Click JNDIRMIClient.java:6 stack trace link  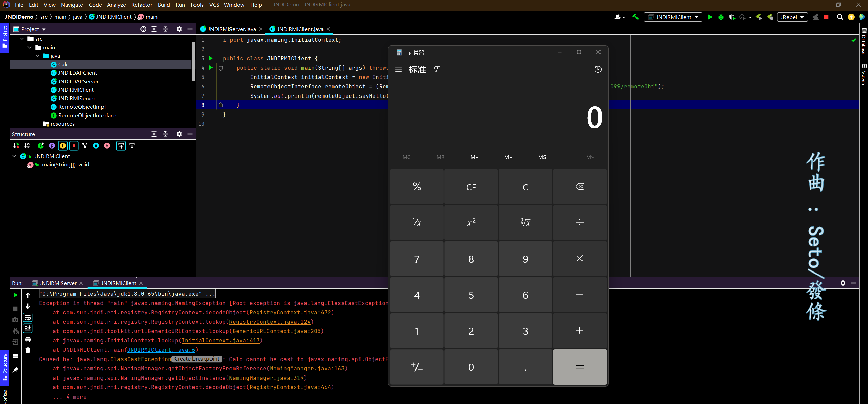161,350
